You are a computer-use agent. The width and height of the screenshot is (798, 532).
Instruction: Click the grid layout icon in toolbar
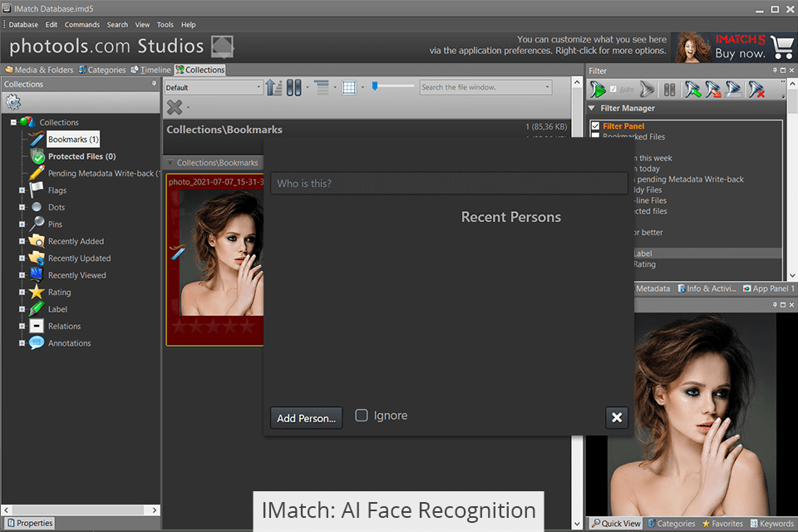[x=349, y=87]
